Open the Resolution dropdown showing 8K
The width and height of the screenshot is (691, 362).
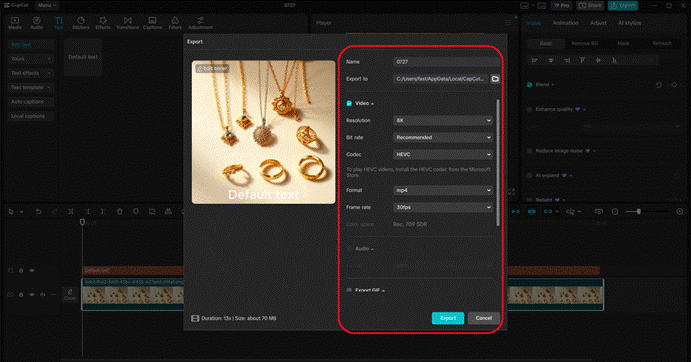point(443,120)
